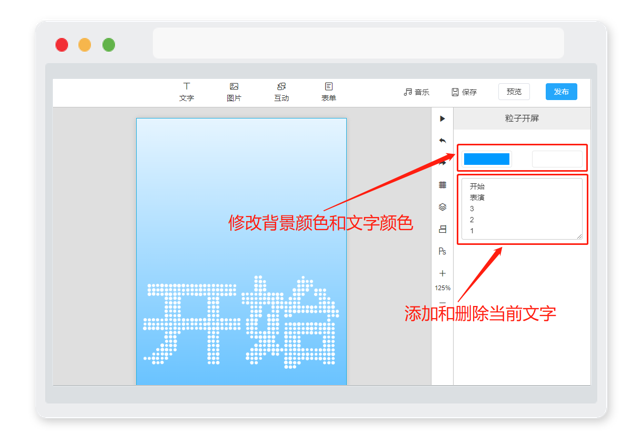Viewport: 640px width, 440px height.
Task: Click the '1' line in the text list
Action: pos(472,231)
